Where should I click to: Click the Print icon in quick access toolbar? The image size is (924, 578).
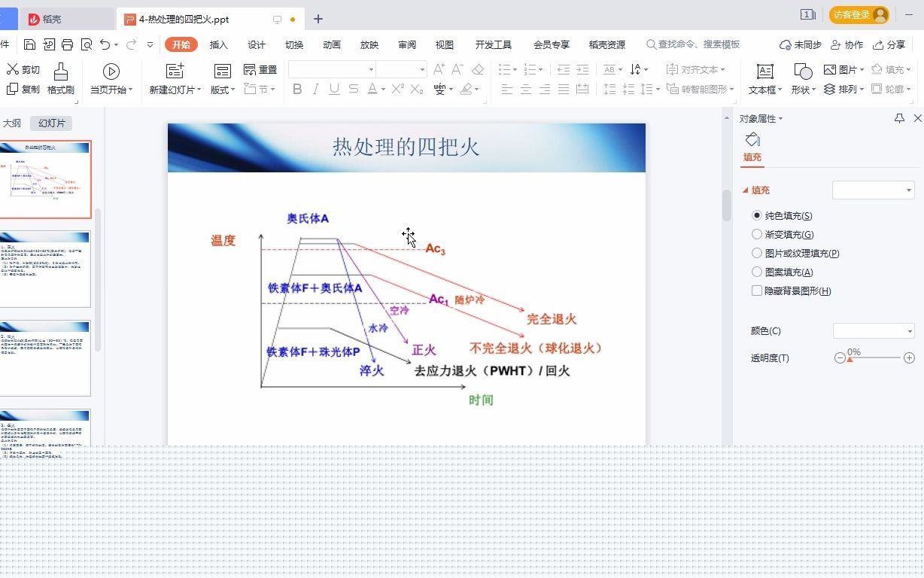[x=67, y=44]
